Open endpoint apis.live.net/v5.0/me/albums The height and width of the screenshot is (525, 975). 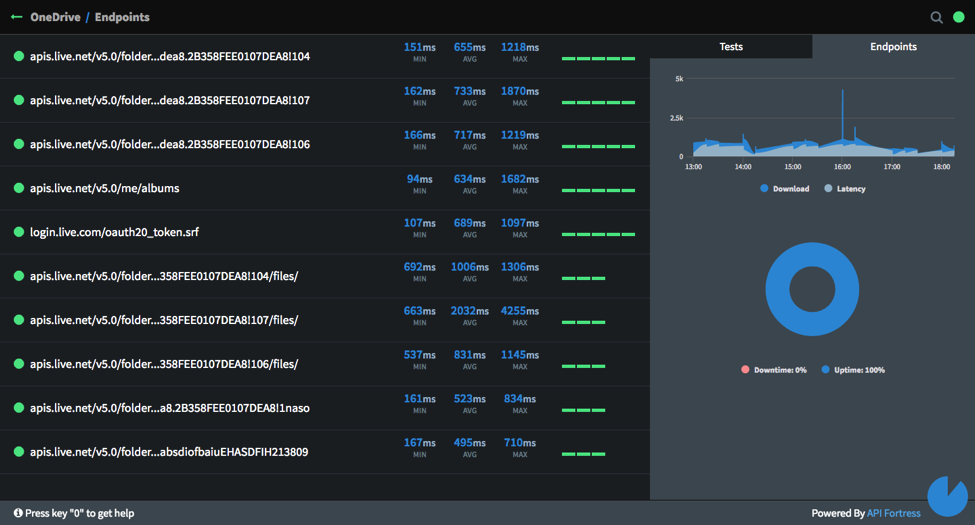point(104,188)
